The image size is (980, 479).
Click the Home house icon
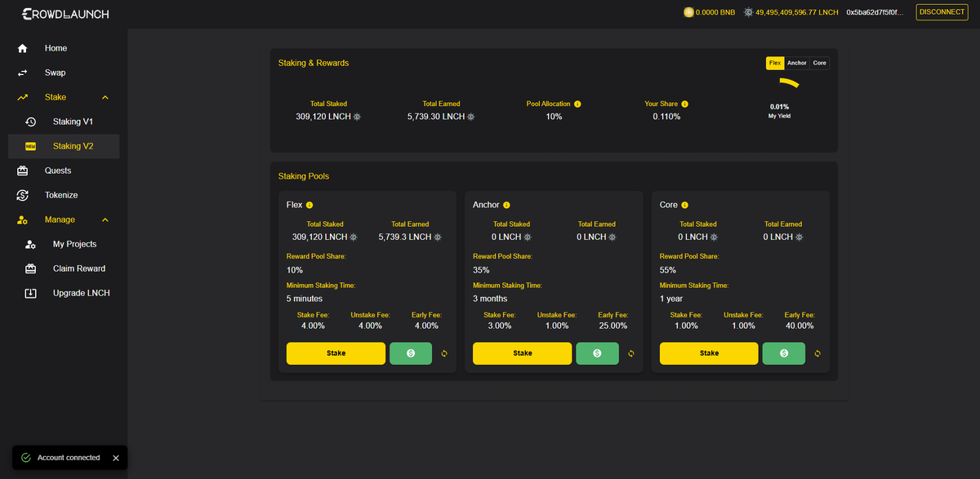click(x=23, y=48)
